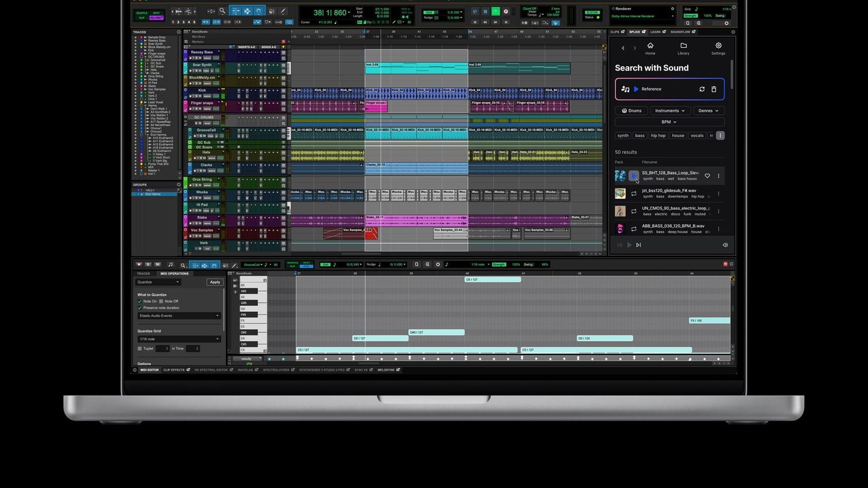Show more tag filters
The height and width of the screenshot is (488, 868).
coord(720,136)
